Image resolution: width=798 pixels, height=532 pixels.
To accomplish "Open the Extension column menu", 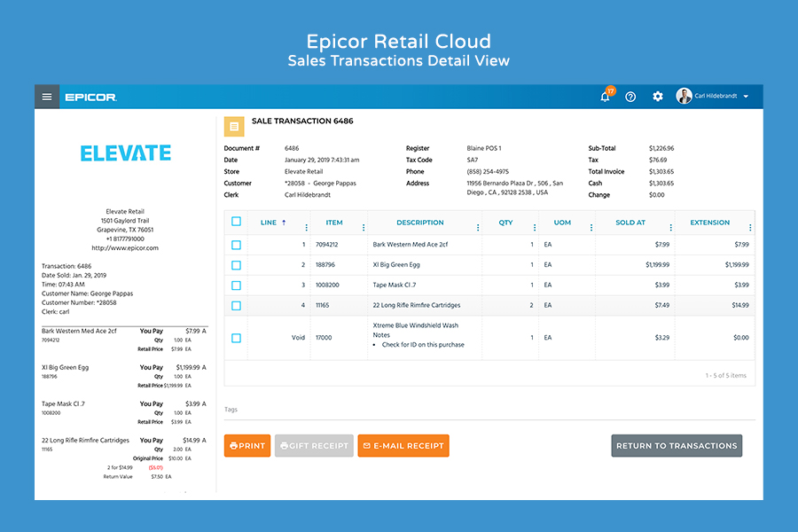I will [x=750, y=227].
